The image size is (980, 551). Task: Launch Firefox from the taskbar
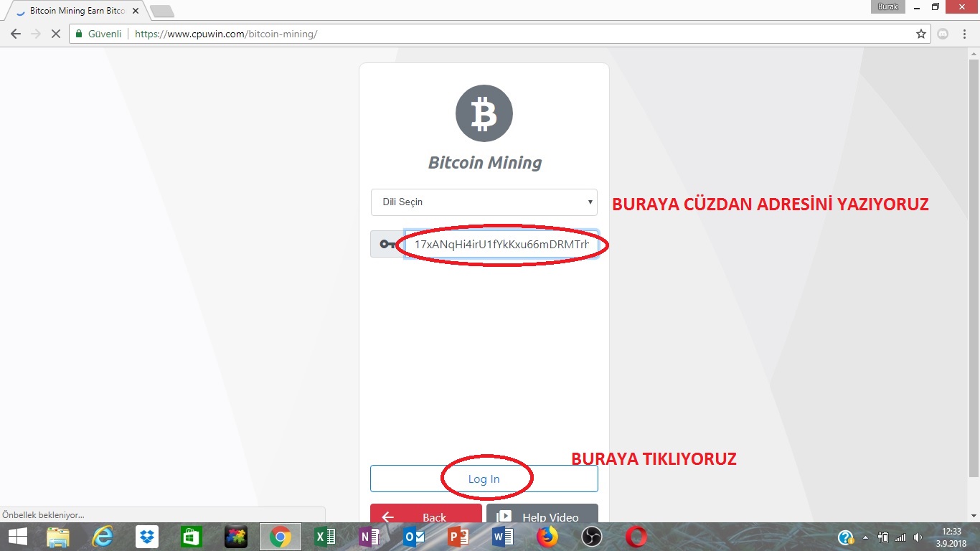click(547, 537)
